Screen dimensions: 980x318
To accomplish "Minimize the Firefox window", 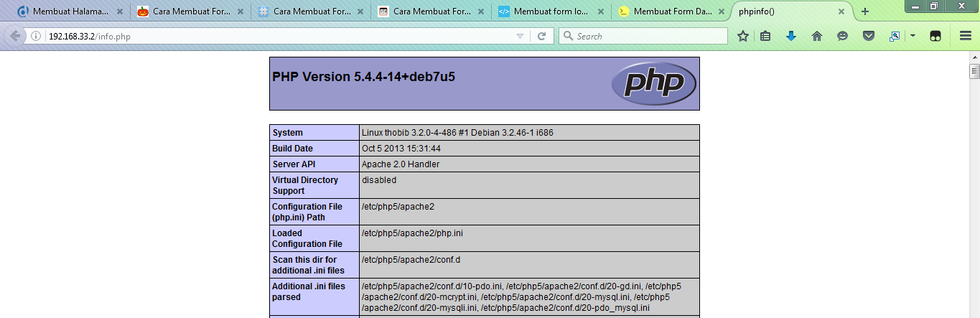I will click(915, 6).
